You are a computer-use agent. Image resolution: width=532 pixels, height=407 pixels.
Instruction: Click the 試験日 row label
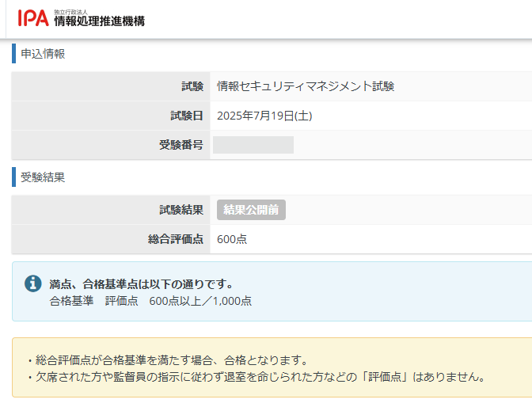187,116
